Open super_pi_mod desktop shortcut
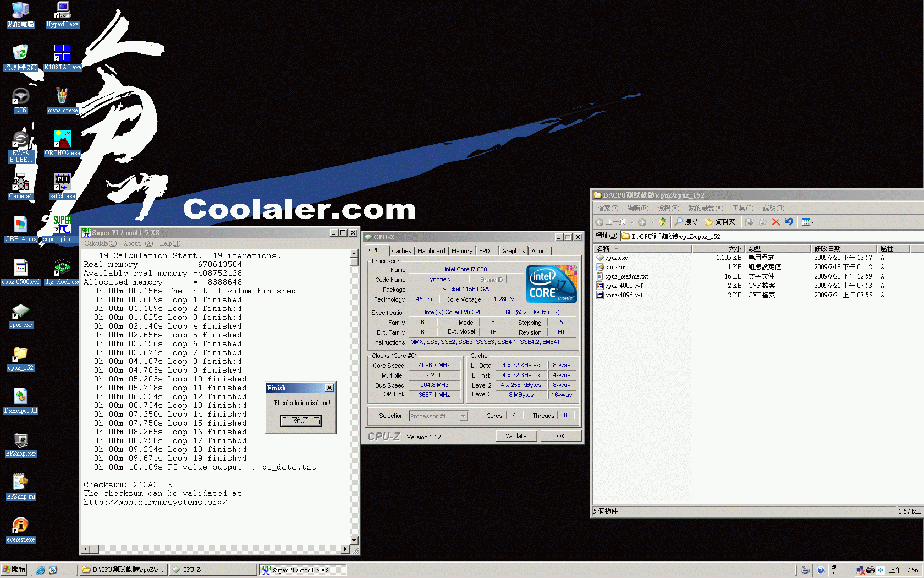Viewport: 924px width, 578px height. click(x=62, y=229)
